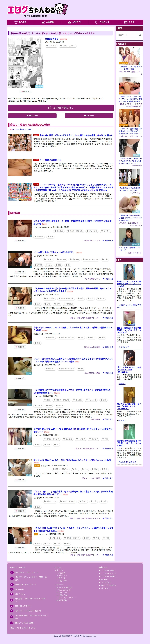
Task: Open 運営者情報 in the footer
Action: click(x=63, y=601)
